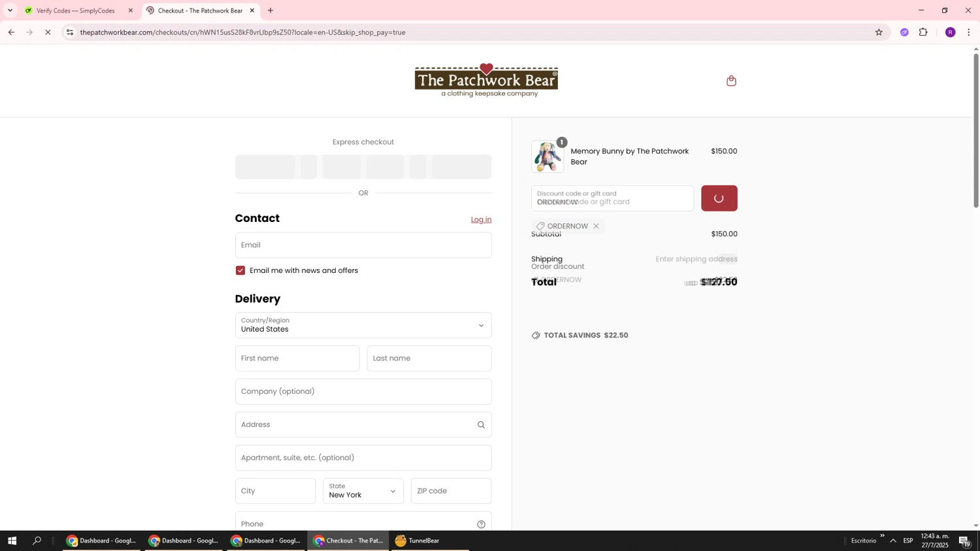980x551 pixels.
Task: Open the Windows Start menu
Action: (11, 541)
